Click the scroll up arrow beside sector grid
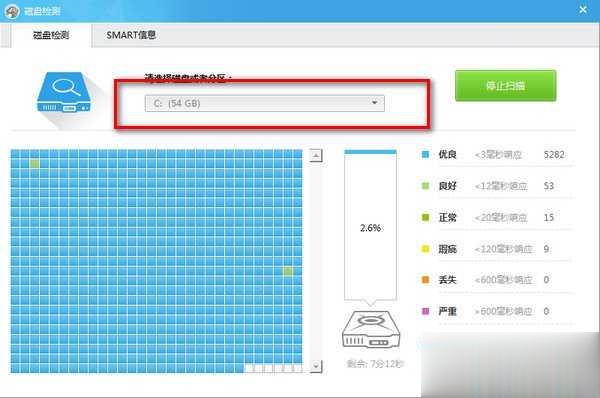Image resolution: width=600 pixels, height=398 pixels. tap(316, 156)
